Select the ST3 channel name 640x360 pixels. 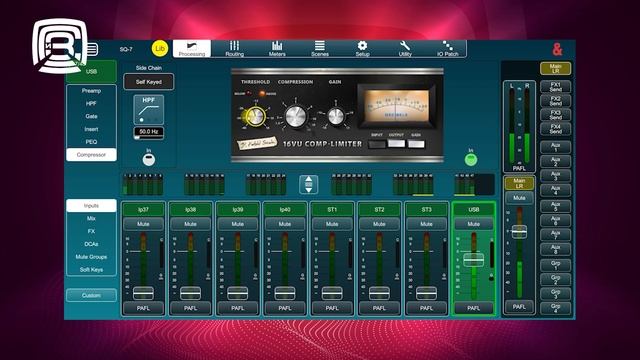(426, 209)
